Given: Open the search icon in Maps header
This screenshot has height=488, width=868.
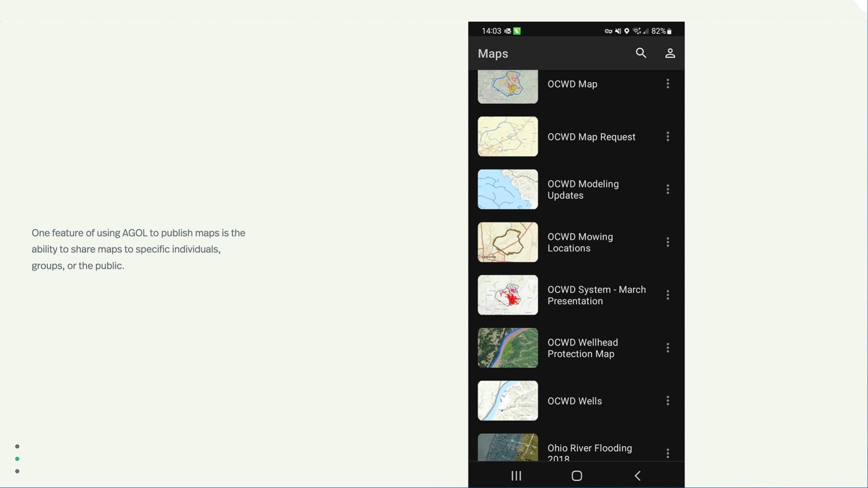Looking at the screenshot, I should [x=641, y=53].
